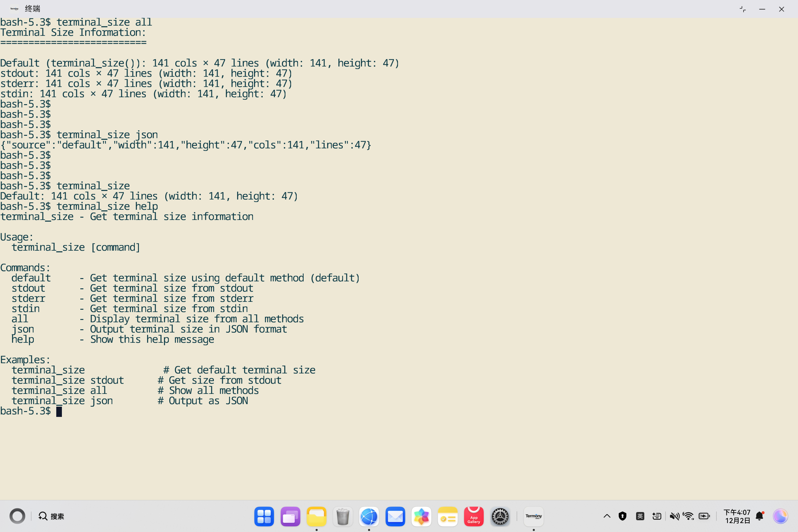Open the Trash bin icon

coord(343,516)
